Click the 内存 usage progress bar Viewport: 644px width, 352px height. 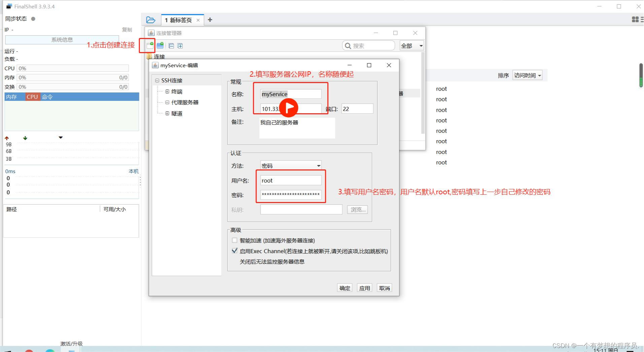tap(73, 77)
